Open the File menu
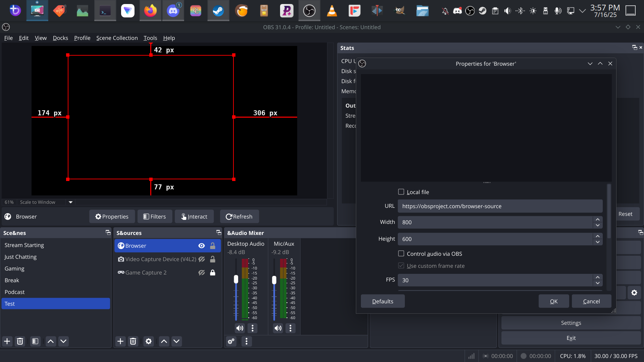The image size is (644, 362). pos(8,38)
